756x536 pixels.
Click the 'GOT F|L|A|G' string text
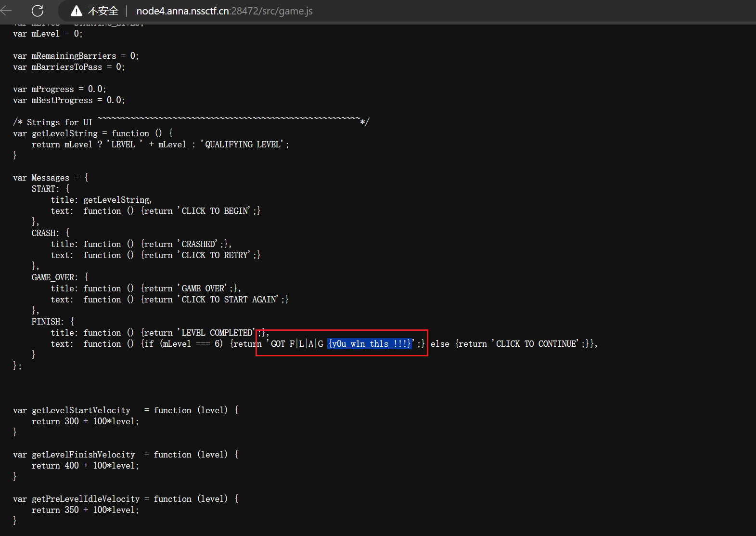point(297,344)
